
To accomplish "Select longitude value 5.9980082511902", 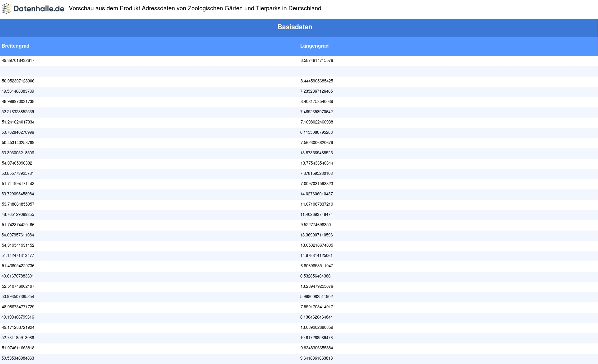I will [316, 297].
